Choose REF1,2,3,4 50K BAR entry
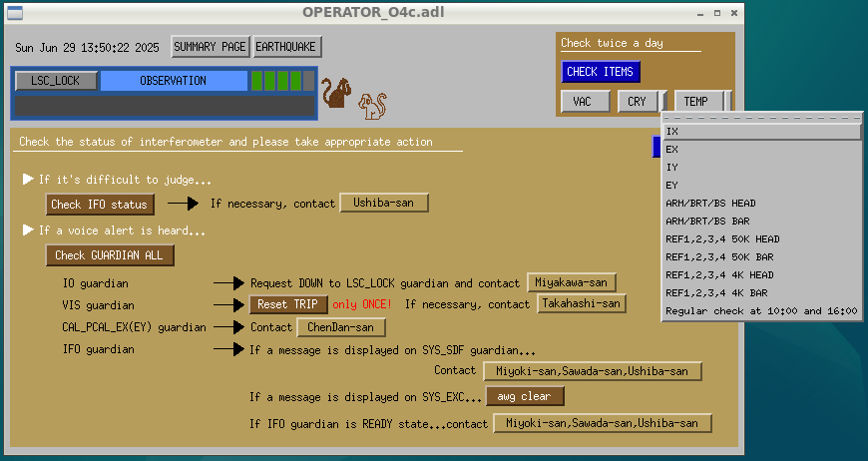868x461 pixels. click(761, 257)
